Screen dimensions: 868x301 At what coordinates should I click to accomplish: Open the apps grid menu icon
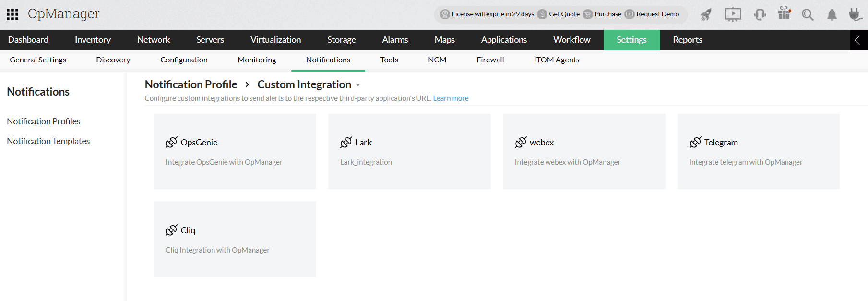[x=12, y=14]
